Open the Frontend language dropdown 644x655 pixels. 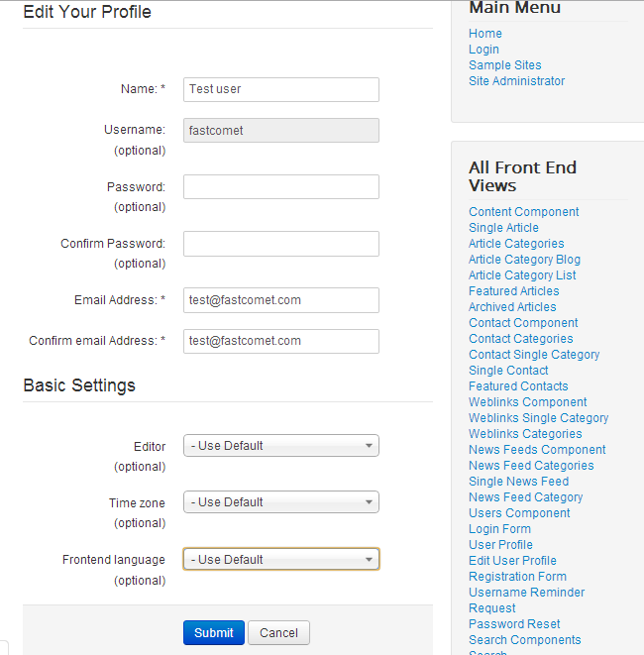(x=280, y=560)
